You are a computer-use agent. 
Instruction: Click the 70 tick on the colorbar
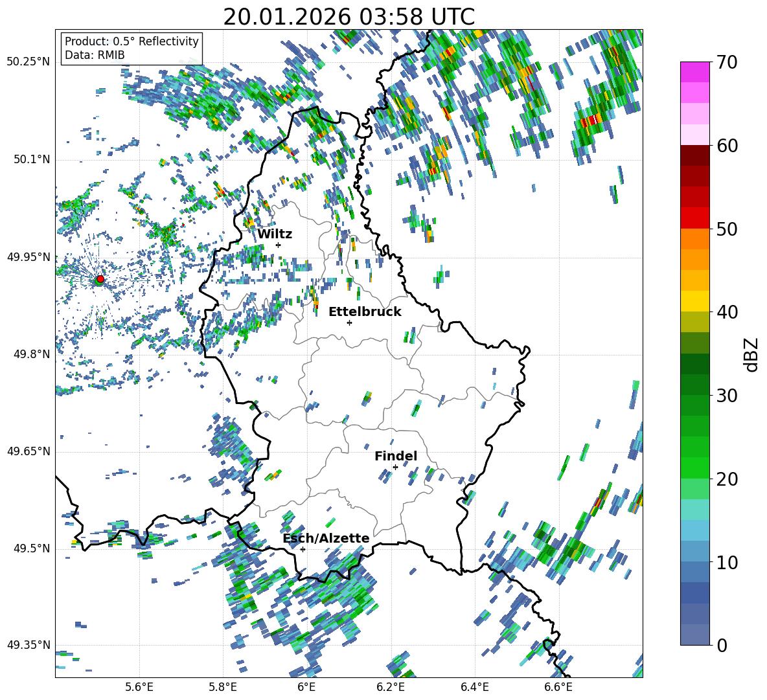click(x=726, y=62)
